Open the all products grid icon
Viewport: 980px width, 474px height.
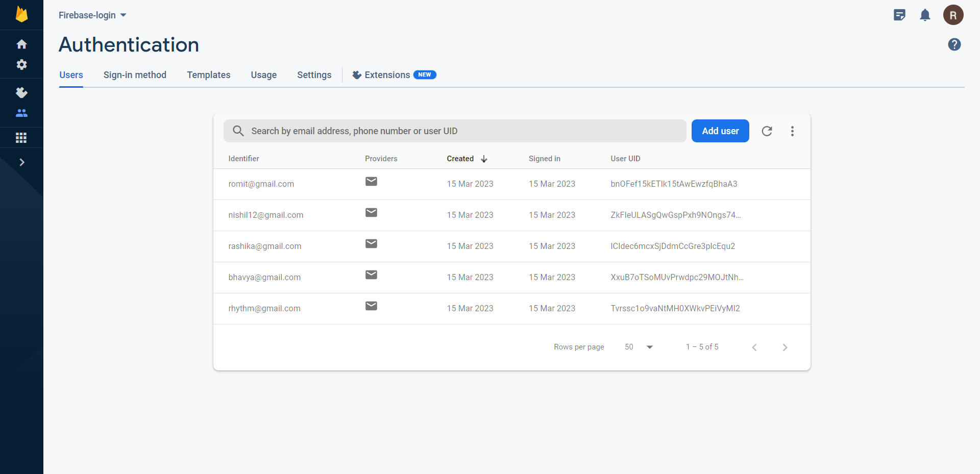(x=21, y=137)
